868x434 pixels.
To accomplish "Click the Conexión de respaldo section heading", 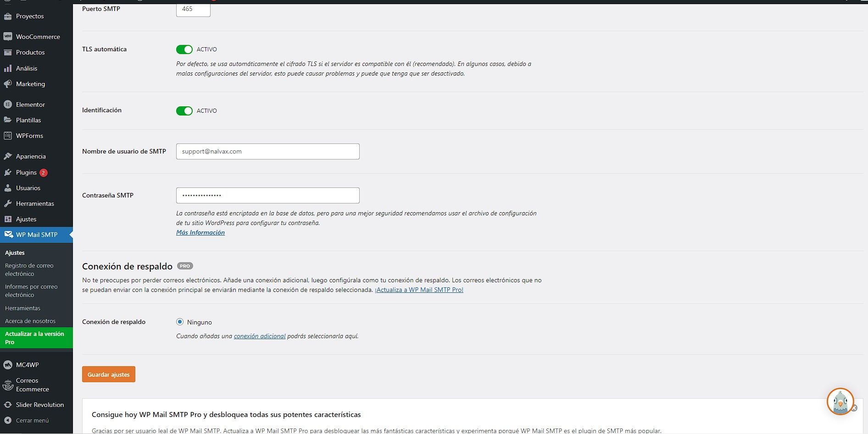I will (127, 266).
